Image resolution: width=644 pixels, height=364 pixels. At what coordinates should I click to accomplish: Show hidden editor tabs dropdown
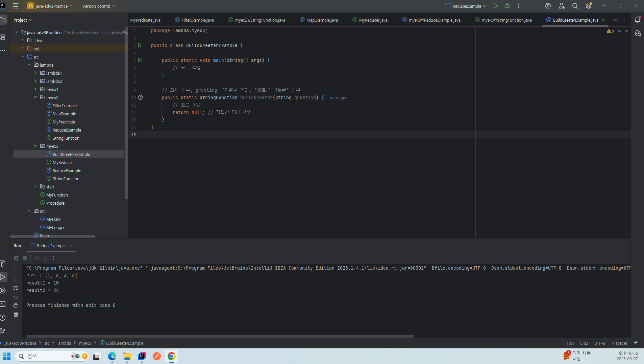click(x=615, y=20)
